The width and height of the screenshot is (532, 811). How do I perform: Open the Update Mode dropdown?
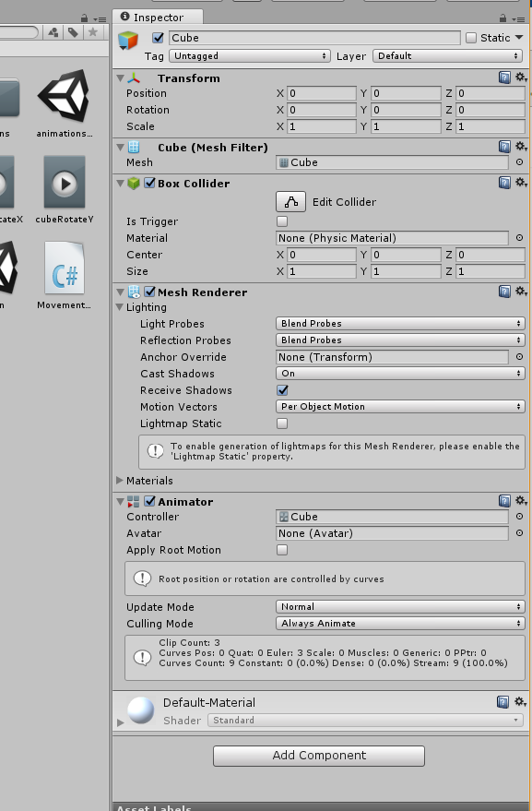pos(400,607)
